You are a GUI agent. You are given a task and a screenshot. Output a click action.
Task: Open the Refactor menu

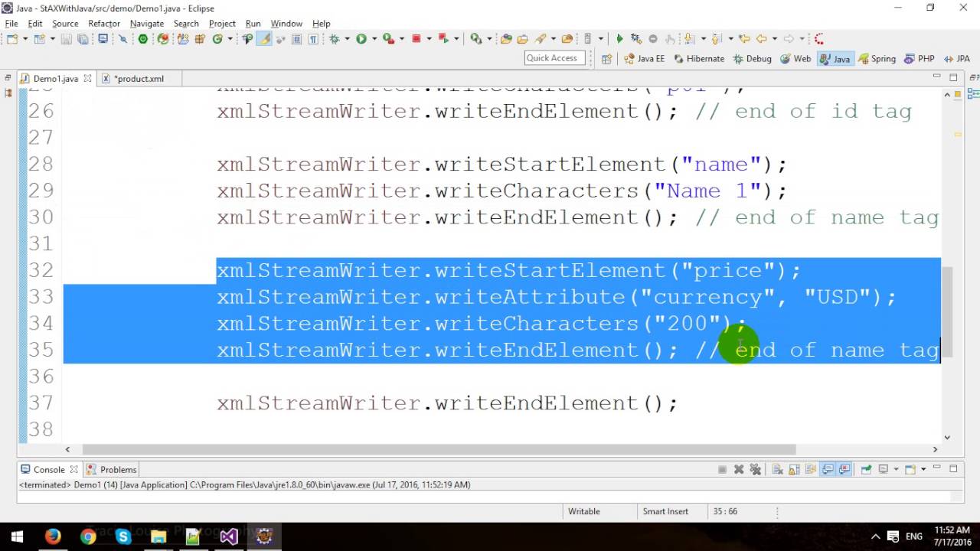[x=104, y=24]
